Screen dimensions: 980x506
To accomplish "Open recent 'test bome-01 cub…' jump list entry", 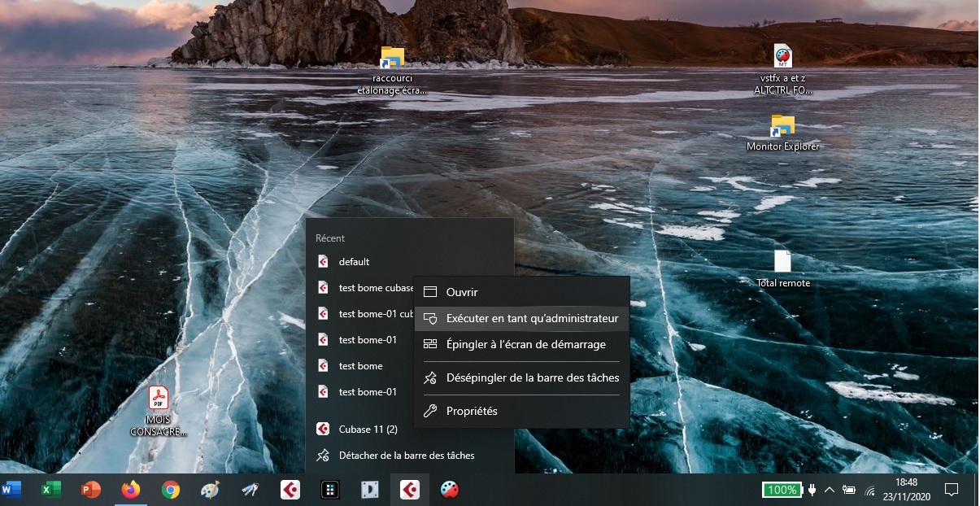I will tap(360, 314).
